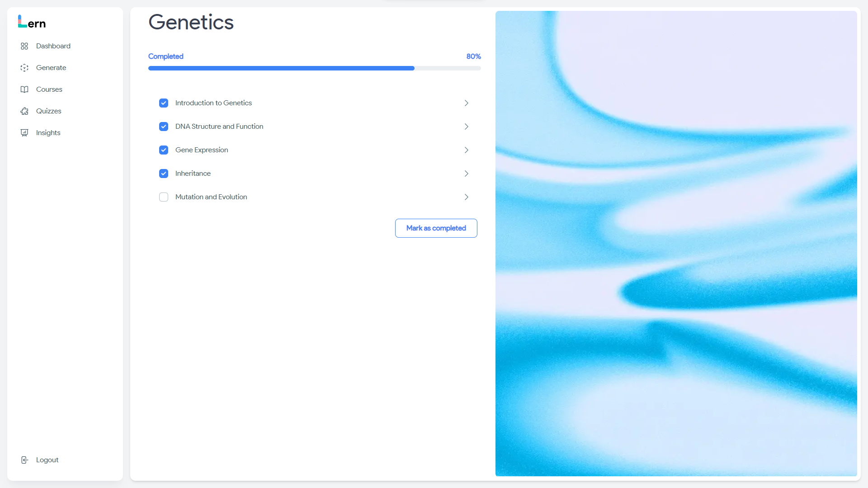Toggle the Inheritance lesson checkbox

(x=164, y=174)
